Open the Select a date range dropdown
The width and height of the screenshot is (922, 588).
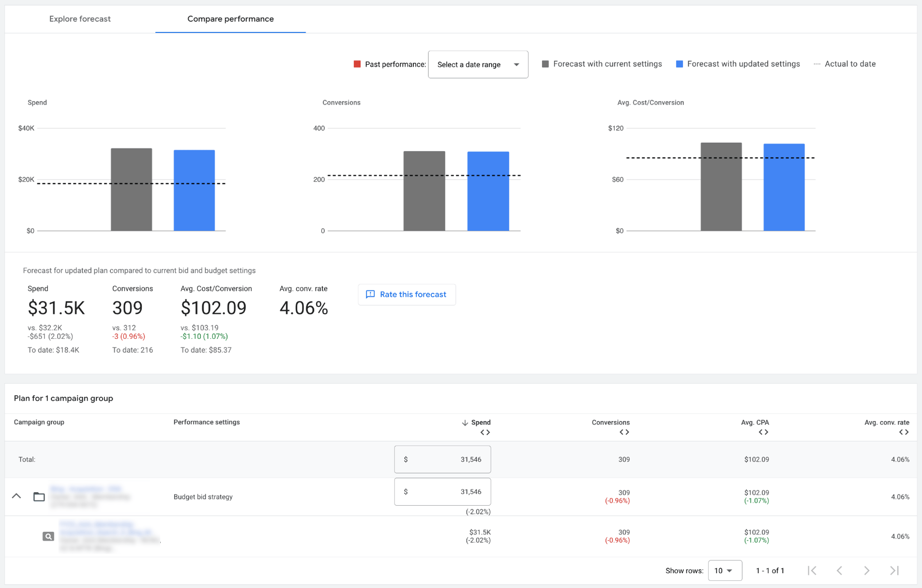[477, 64]
